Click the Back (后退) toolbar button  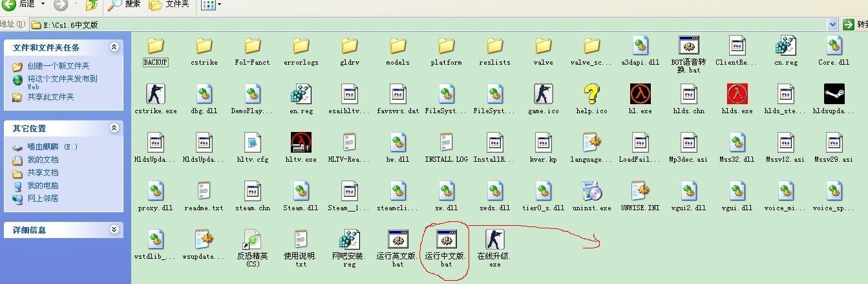pyautogui.click(x=18, y=5)
